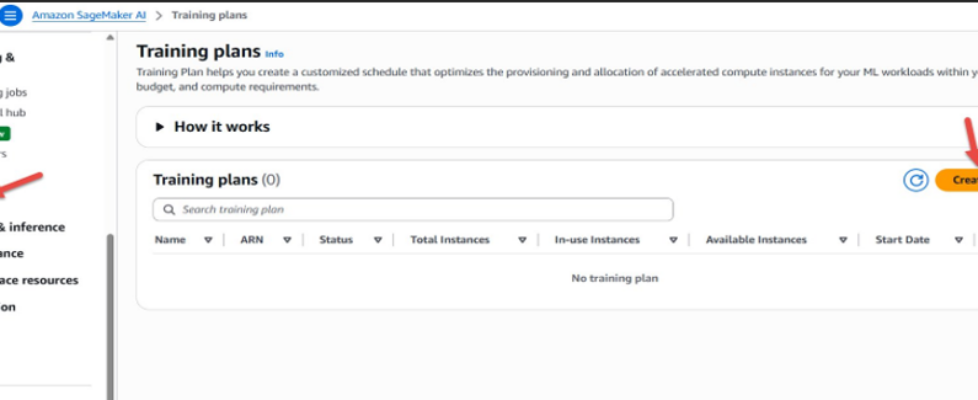Open the resources sidebar section
This screenshot has width=978, height=400.
[x=40, y=280]
